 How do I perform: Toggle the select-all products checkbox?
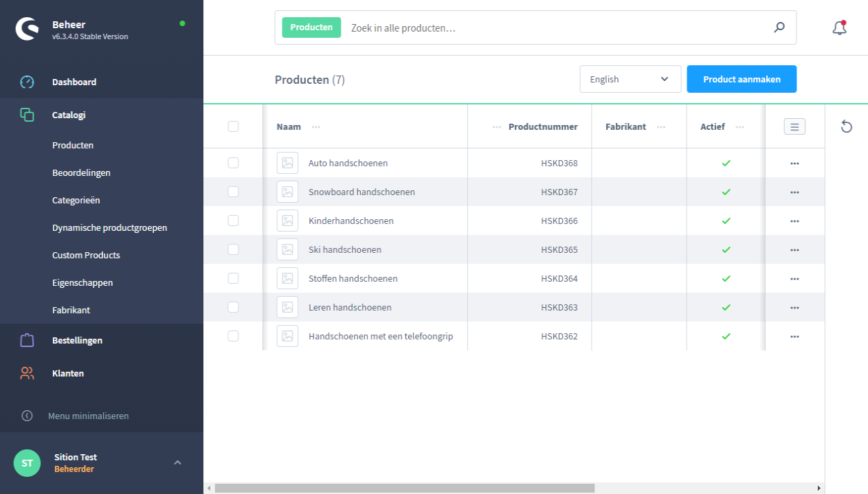click(x=233, y=126)
